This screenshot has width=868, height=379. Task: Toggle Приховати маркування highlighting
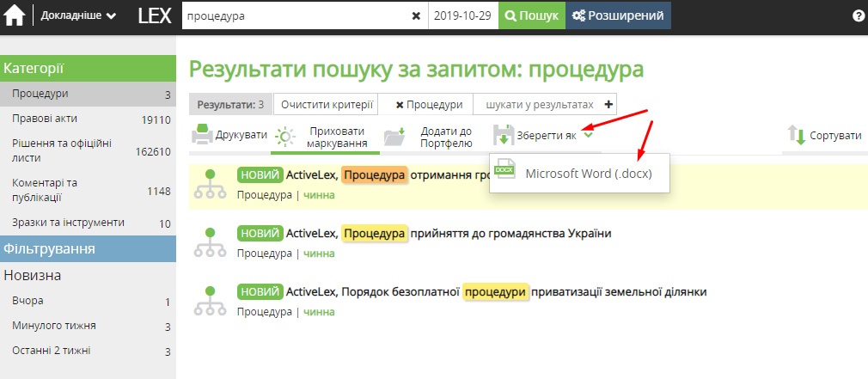pyautogui.click(x=325, y=137)
